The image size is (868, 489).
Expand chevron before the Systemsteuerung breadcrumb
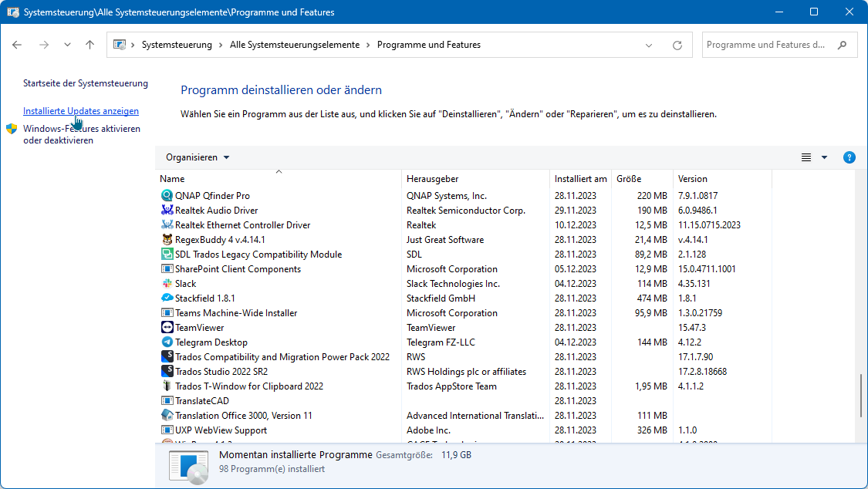click(133, 45)
